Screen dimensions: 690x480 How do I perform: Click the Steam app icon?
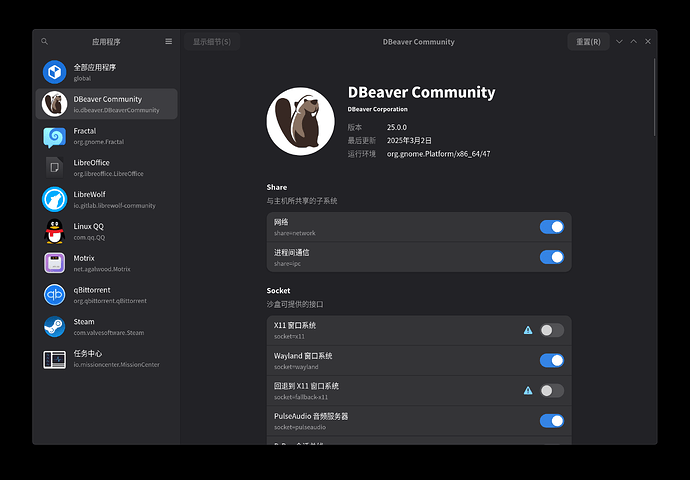(x=55, y=327)
